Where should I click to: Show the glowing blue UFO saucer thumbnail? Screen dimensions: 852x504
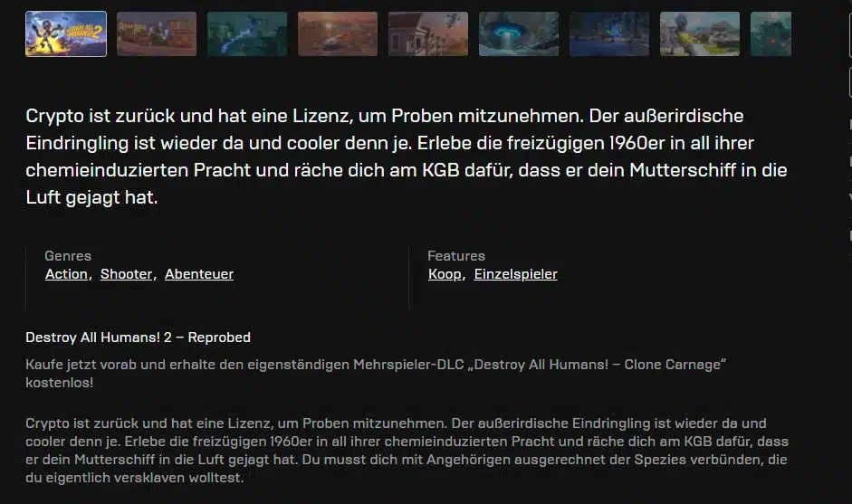(x=519, y=33)
